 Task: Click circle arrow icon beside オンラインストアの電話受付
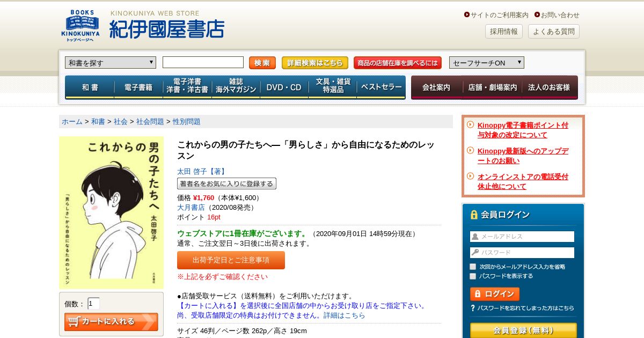471,176
